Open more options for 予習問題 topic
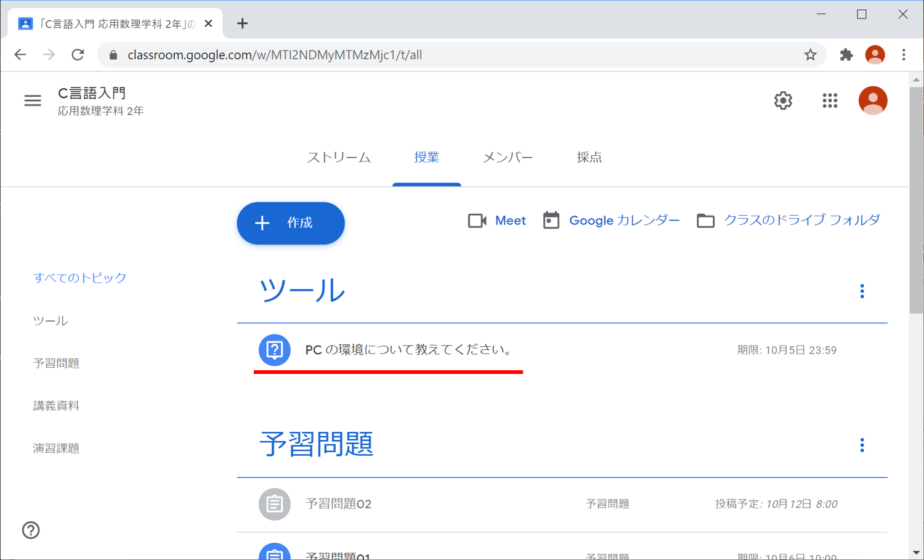The image size is (924, 560). tap(862, 445)
